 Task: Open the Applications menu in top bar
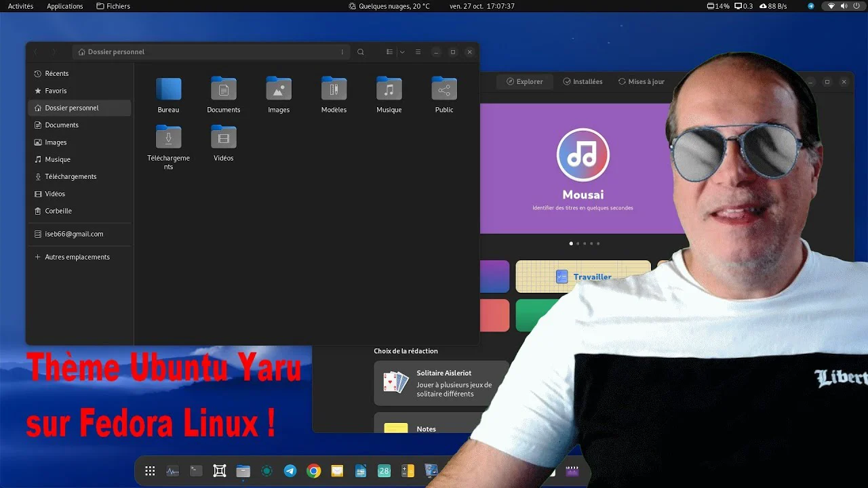pyautogui.click(x=64, y=6)
